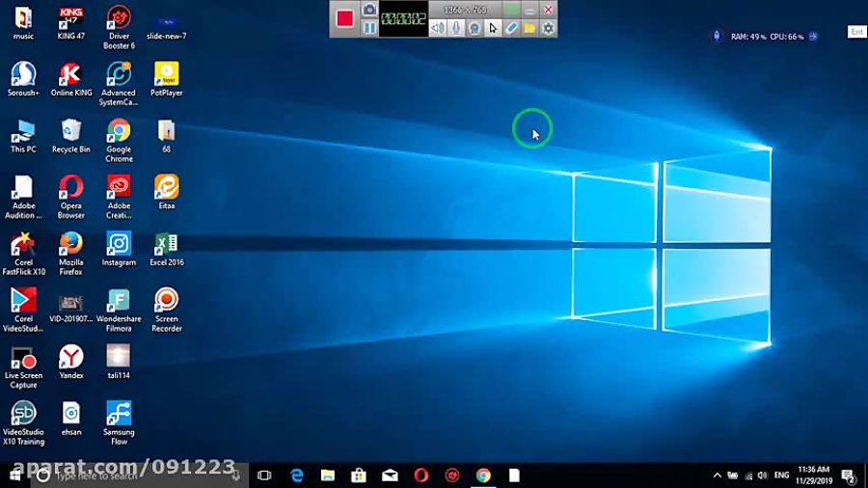Stop recording with the red square button
The width and height of the screenshot is (868, 488).
[344, 19]
